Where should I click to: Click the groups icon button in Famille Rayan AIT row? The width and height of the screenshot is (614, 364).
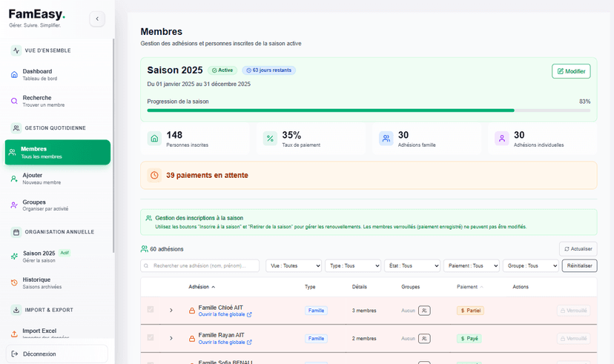click(x=424, y=339)
